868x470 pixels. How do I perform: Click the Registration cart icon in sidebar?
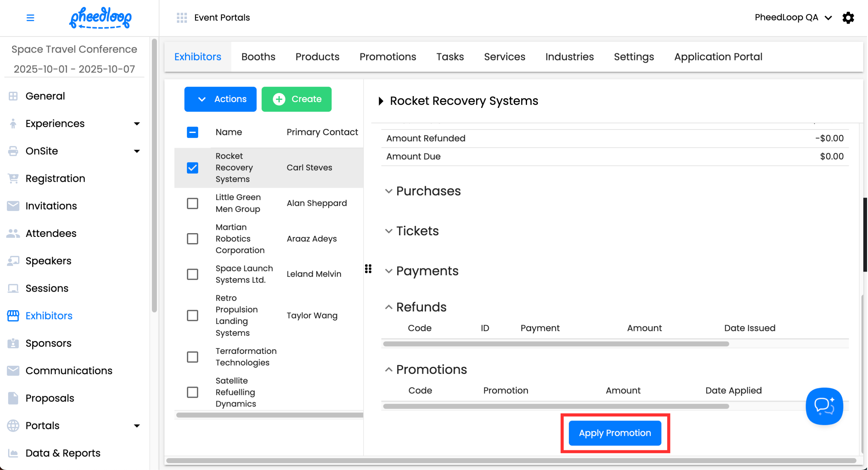(13, 178)
